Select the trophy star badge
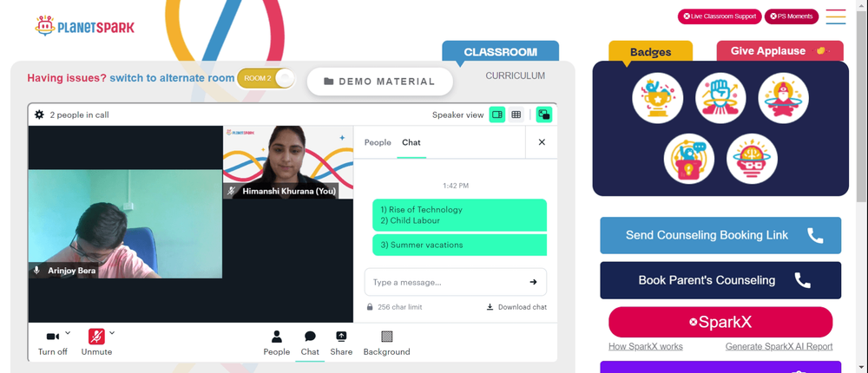The image size is (868, 373). point(657,98)
